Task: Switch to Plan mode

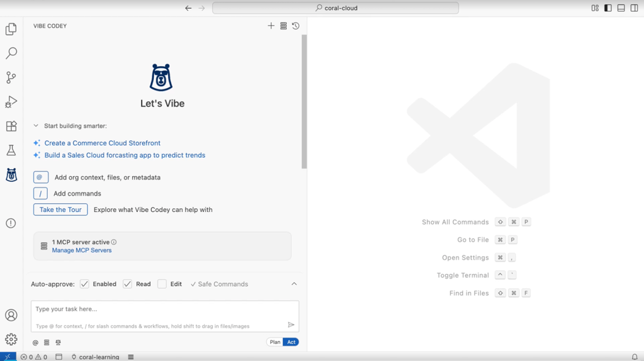Action: pyautogui.click(x=275, y=342)
